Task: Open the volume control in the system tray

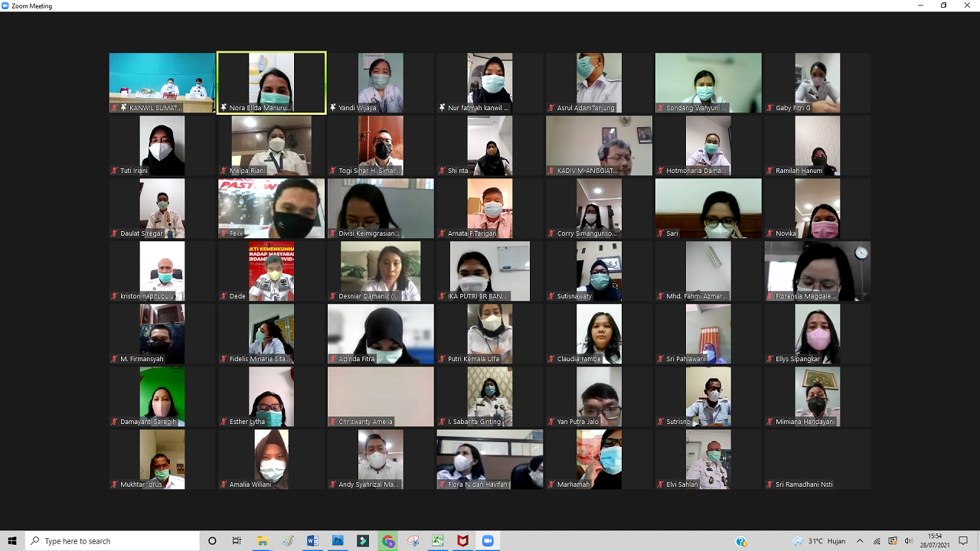Action: tap(909, 541)
